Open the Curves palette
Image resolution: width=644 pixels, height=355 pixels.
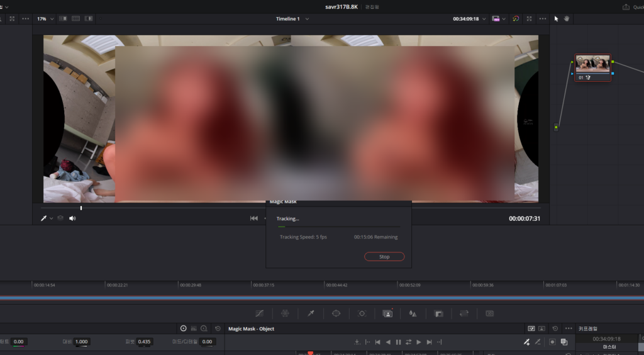coord(259,313)
